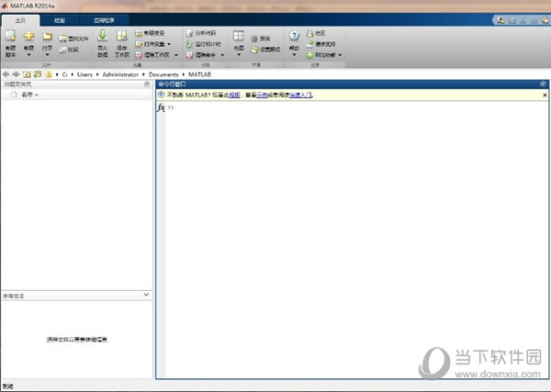This screenshot has width=551, height=392.
Task: Click Run and Time (运行和计时) in the ribbon
Action: point(204,44)
